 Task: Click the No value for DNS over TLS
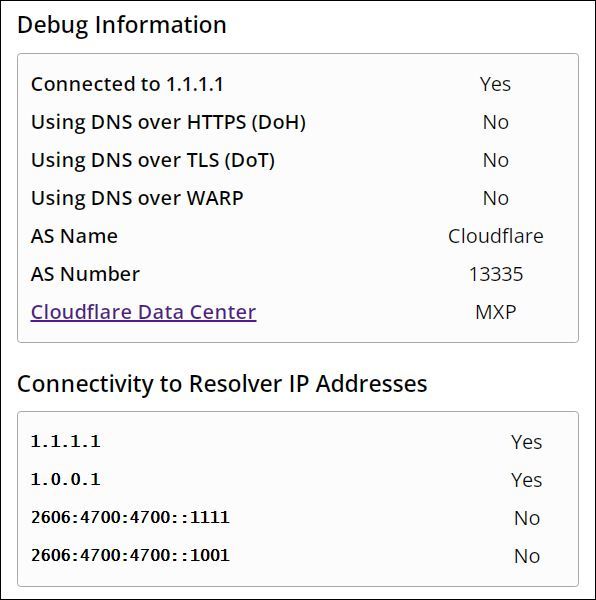coord(496,160)
